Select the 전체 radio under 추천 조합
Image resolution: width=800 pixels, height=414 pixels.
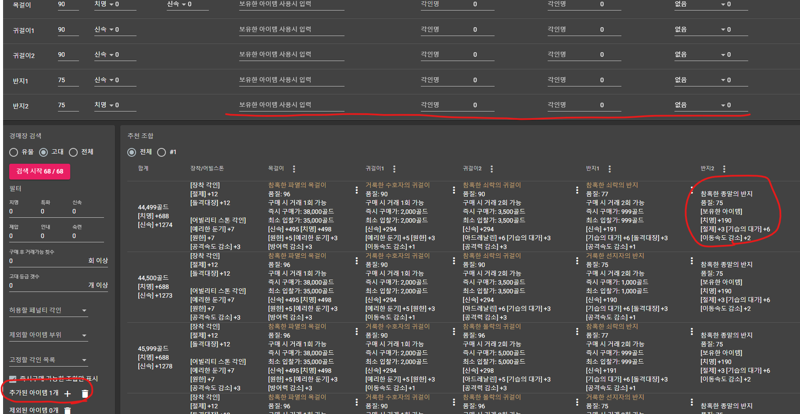pyautogui.click(x=132, y=152)
